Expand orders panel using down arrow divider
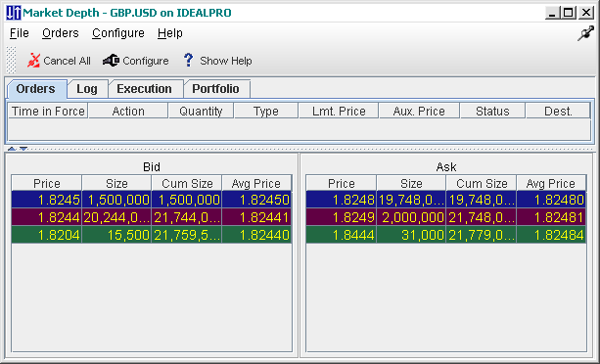 (x=23, y=149)
